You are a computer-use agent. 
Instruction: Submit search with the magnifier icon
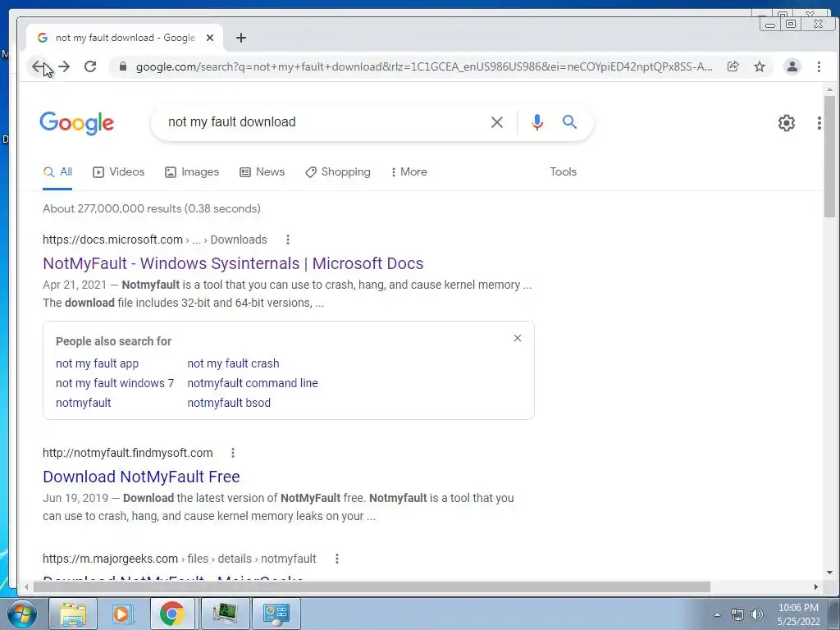pos(569,122)
